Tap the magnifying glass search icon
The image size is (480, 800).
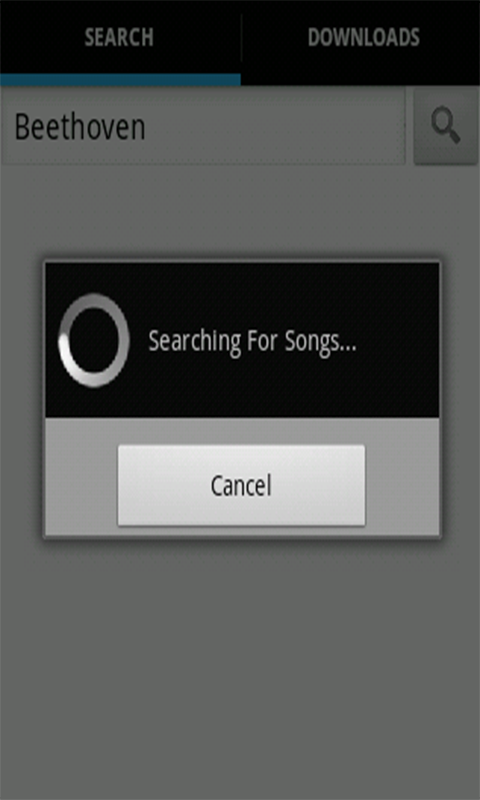coord(445,127)
